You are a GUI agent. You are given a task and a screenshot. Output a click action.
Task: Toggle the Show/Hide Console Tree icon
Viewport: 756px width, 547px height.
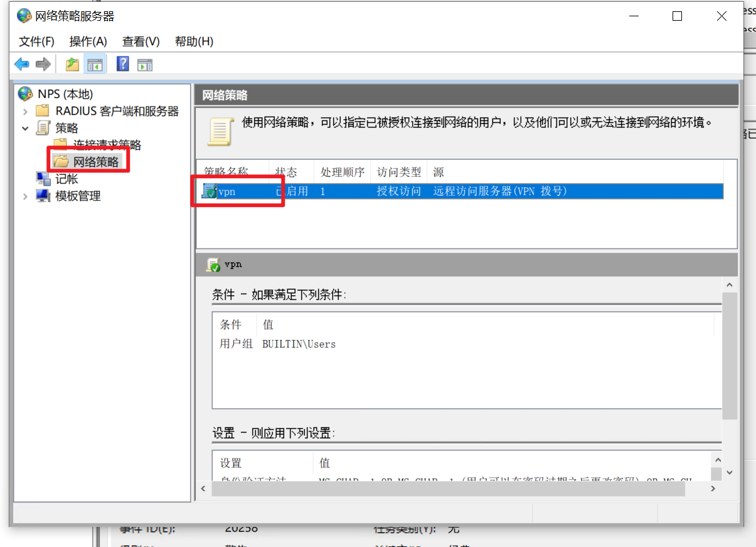95,64
